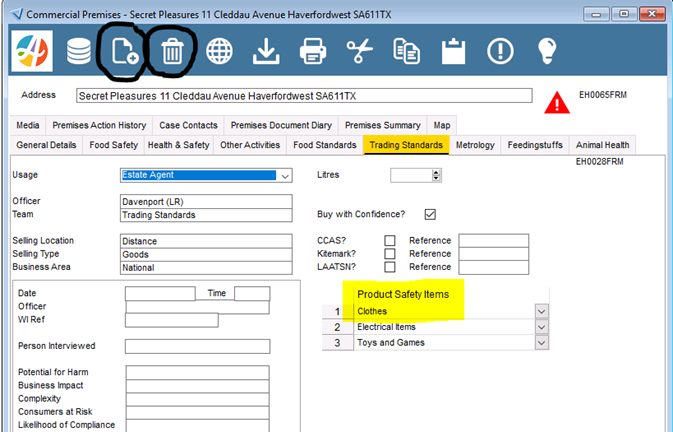Switch to General Details tab
Image resolution: width=673 pixels, height=432 pixels.
click(x=46, y=145)
